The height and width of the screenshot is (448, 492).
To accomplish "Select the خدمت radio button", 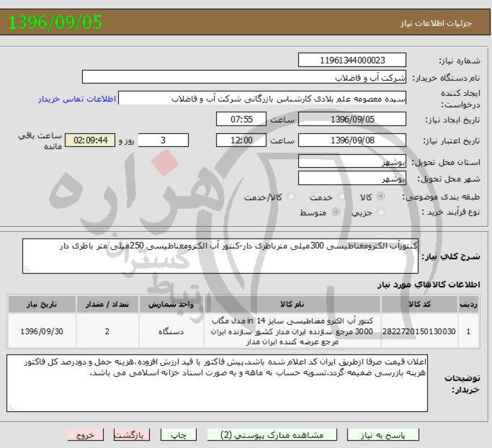I will coord(341,197).
